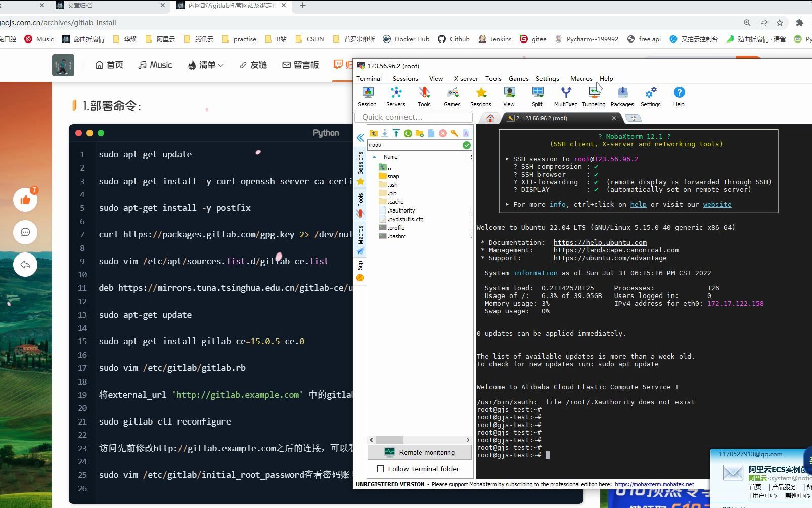This screenshot has height=508, width=812.
Task: Bookmark this page with star icon
Action: coord(780,23)
